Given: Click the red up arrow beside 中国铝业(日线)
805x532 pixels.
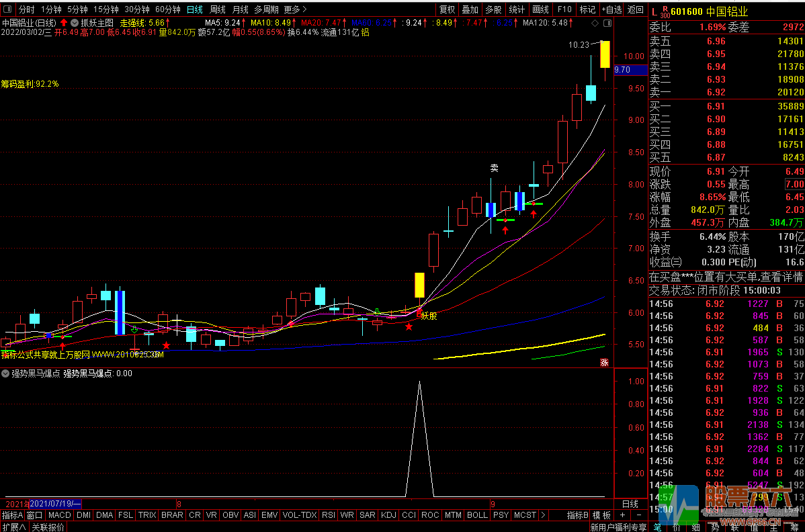Looking at the screenshot, I should coord(64,23).
